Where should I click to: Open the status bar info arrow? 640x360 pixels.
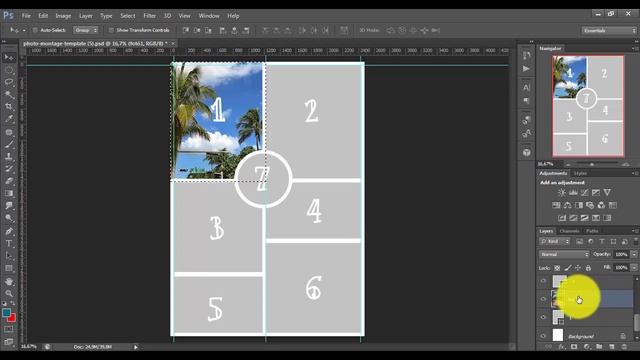tap(136, 347)
